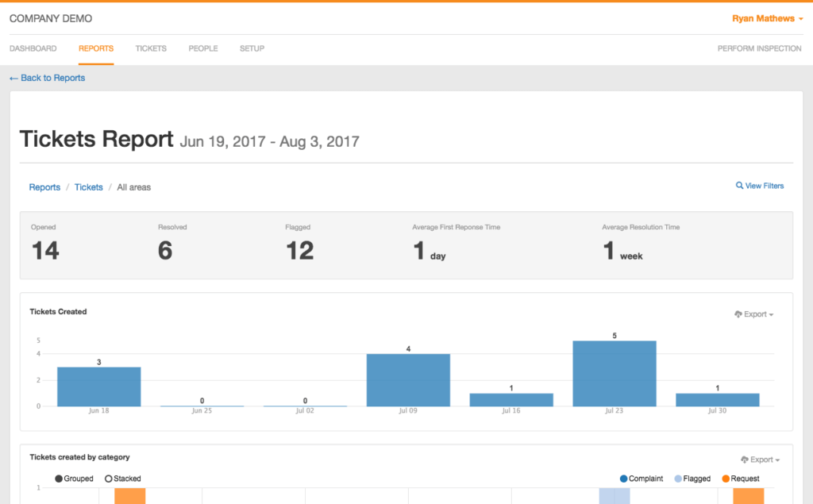
Task: Select the Stacked radio option
Action: (109, 479)
